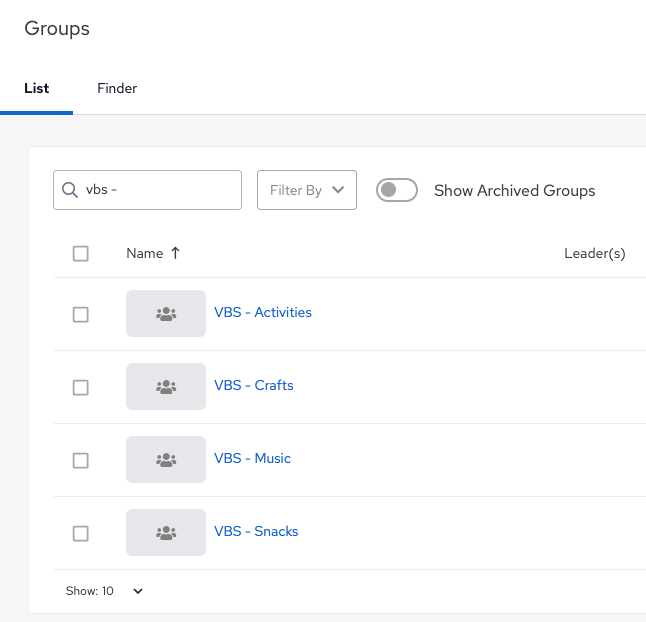Click the Groups page heading
The image size is (646, 622).
click(x=57, y=28)
